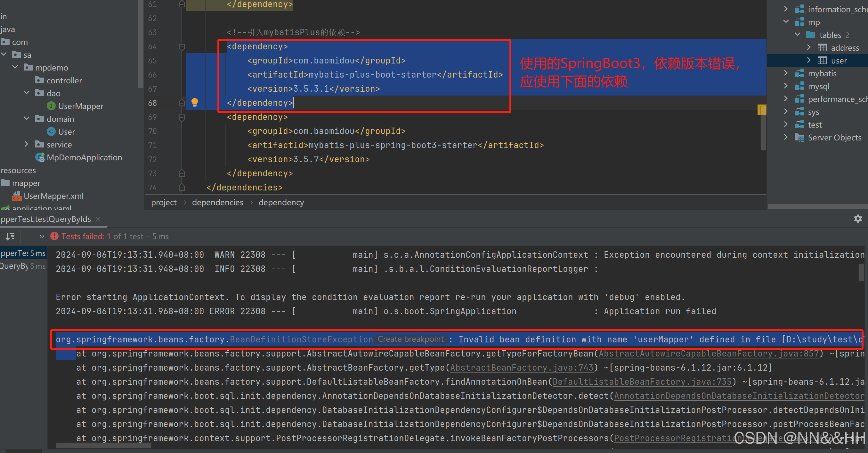The height and width of the screenshot is (453, 868).
Task: Click the red failed-tests icon near Tests failed
Action: [x=54, y=236]
